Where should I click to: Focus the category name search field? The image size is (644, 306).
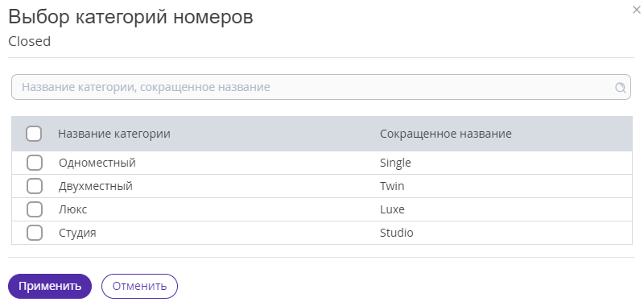320,87
